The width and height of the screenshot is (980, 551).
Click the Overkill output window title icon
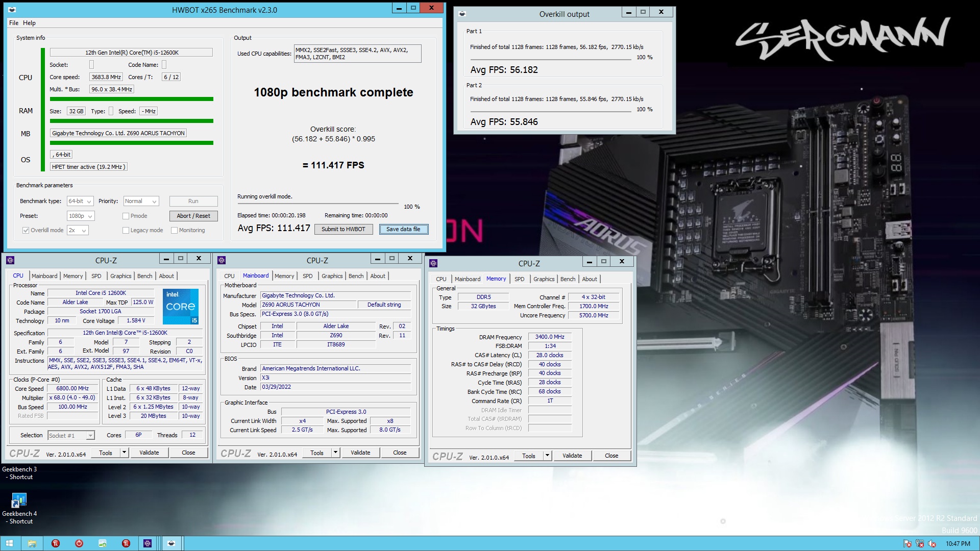click(x=462, y=14)
